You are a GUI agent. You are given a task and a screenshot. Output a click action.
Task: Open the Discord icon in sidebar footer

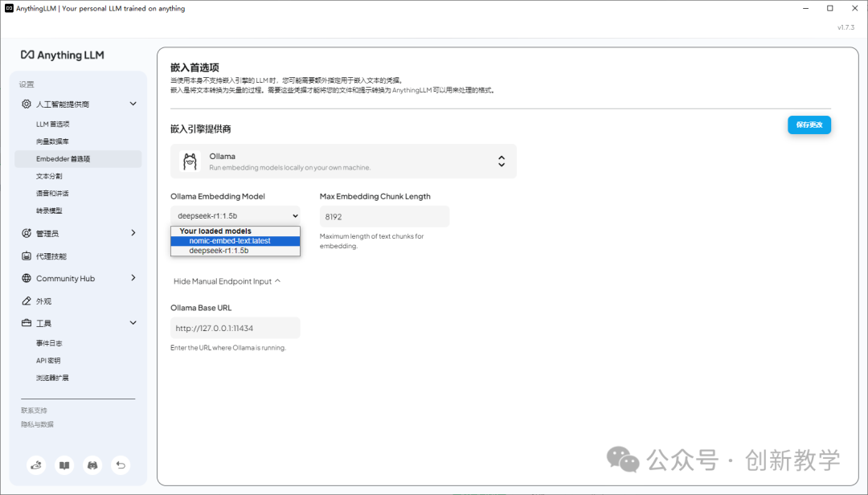tap(92, 465)
